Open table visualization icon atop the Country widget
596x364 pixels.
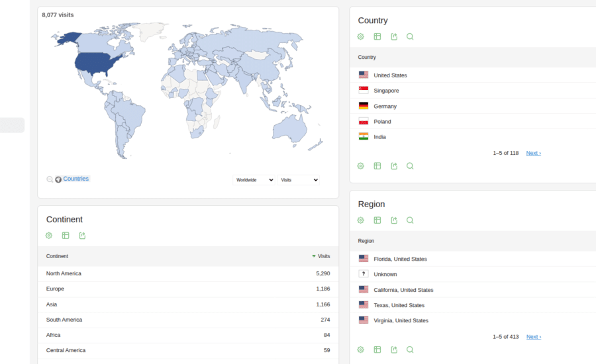tap(377, 36)
